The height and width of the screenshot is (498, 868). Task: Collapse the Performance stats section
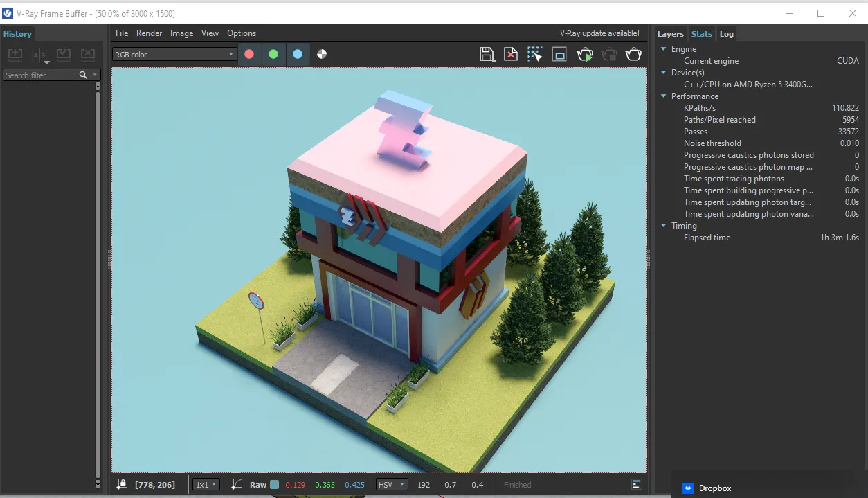[x=663, y=96]
